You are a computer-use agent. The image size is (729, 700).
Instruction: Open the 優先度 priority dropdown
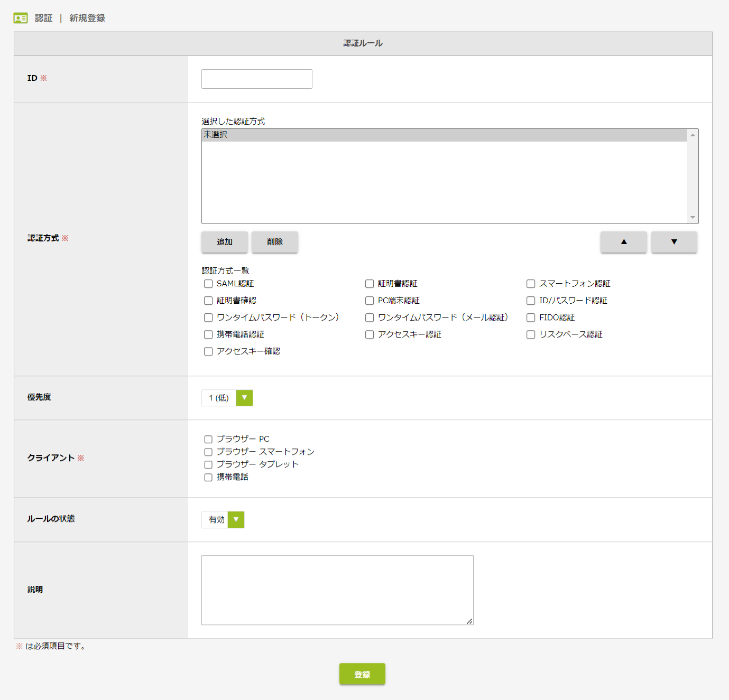pyautogui.click(x=227, y=398)
